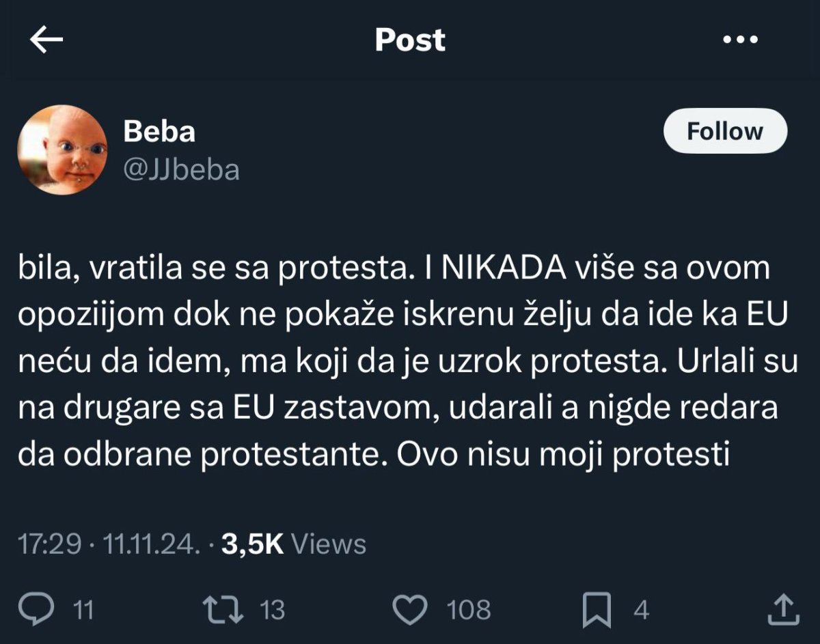The height and width of the screenshot is (644, 820).
Task: Tap the repost arrows icon
Action: [223, 609]
